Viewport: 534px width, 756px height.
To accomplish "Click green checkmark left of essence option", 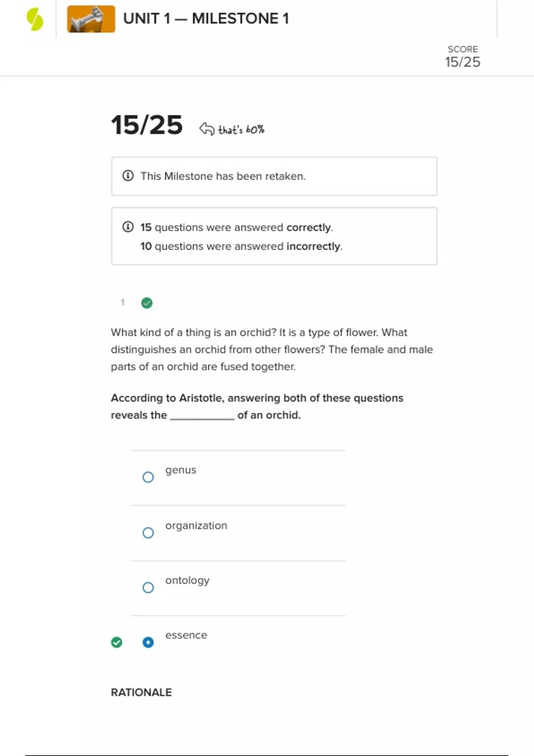I will [x=117, y=642].
